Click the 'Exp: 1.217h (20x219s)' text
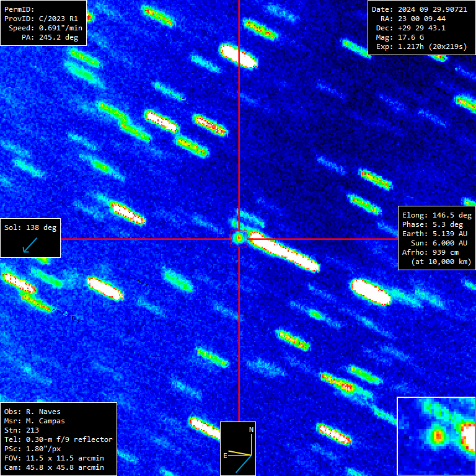476x476 pixels. click(x=421, y=46)
